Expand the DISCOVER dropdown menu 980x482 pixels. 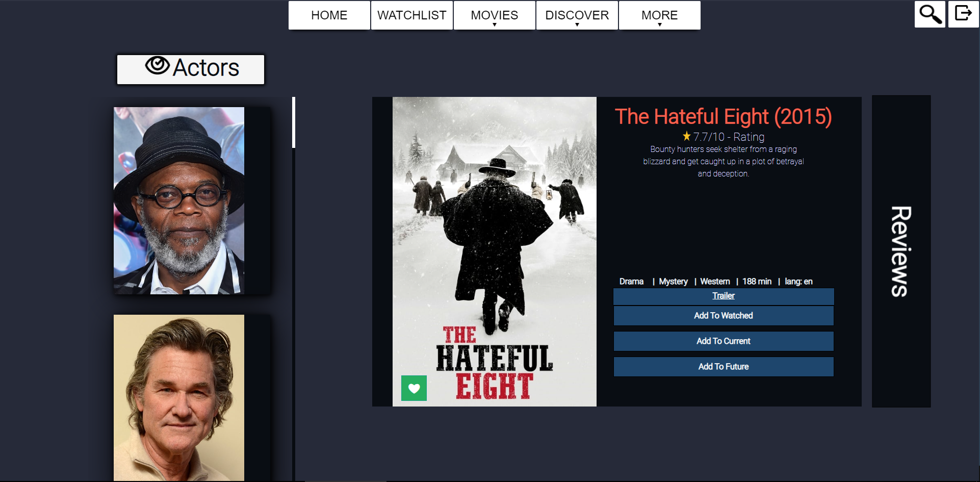coord(577,15)
